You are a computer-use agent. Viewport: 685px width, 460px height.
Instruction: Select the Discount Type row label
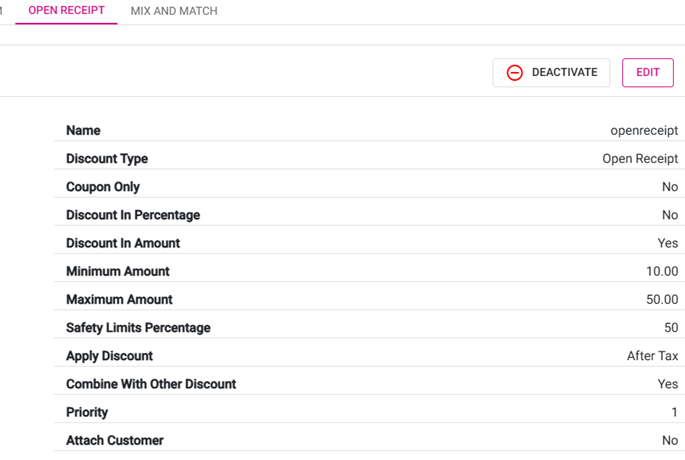[107, 159]
